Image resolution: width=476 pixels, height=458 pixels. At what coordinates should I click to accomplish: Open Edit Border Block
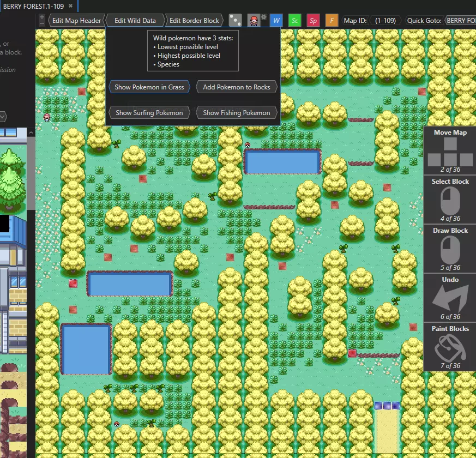coord(194,21)
